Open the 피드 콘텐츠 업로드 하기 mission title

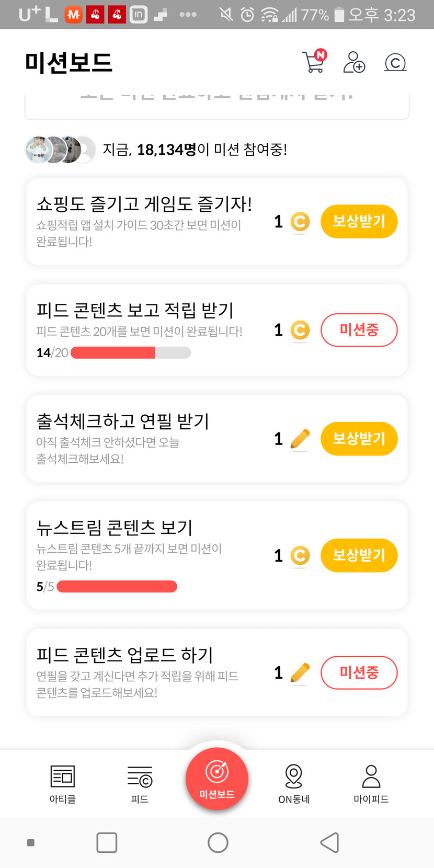[x=124, y=655]
